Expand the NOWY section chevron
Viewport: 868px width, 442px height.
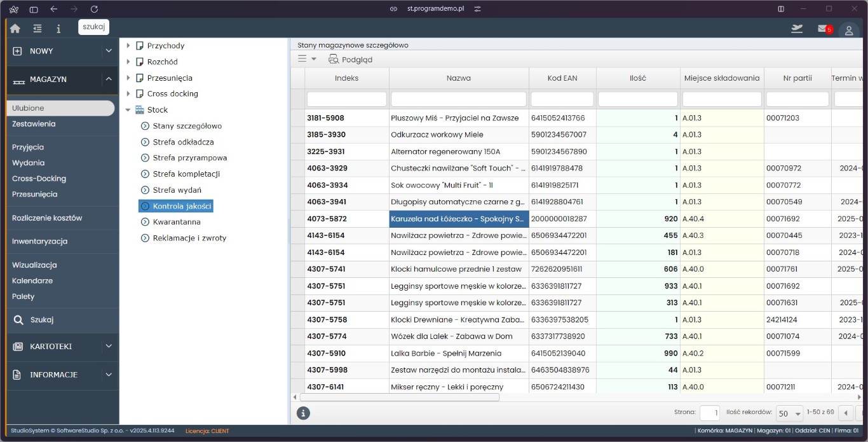tap(109, 51)
